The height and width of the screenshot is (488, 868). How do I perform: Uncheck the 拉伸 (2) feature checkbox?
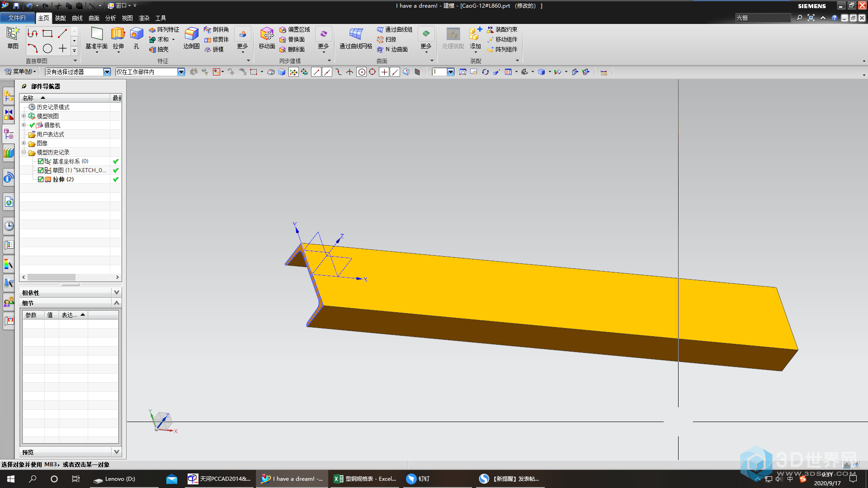(41, 179)
